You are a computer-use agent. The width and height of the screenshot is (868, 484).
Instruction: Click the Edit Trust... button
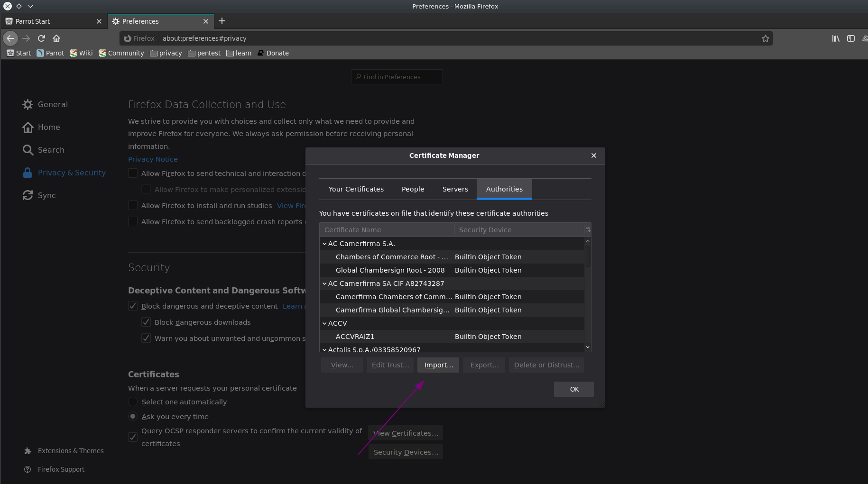coord(390,365)
